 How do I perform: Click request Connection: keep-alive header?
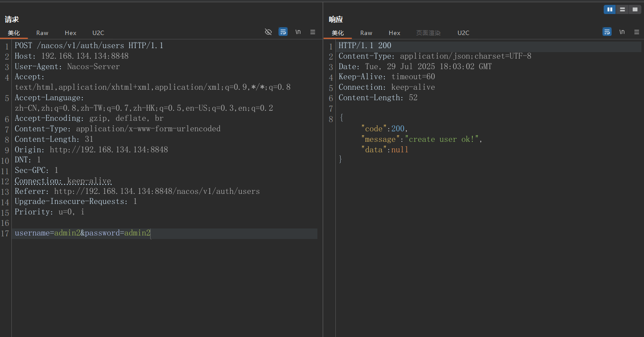pyautogui.click(x=63, y=181)
